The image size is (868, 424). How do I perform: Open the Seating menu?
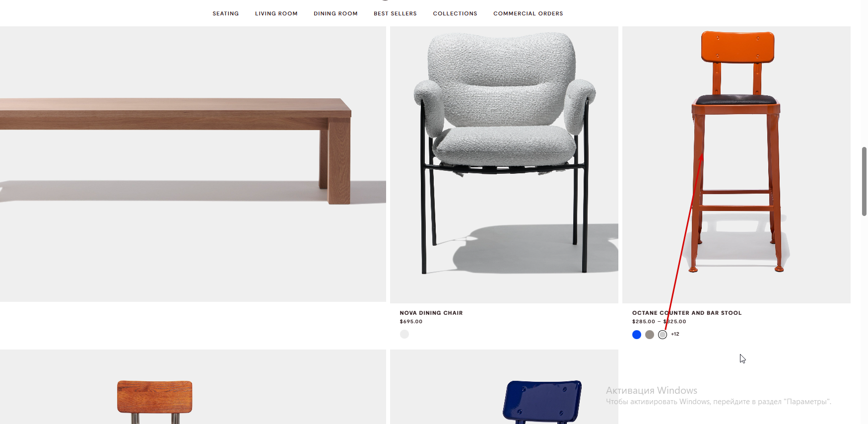225,13
